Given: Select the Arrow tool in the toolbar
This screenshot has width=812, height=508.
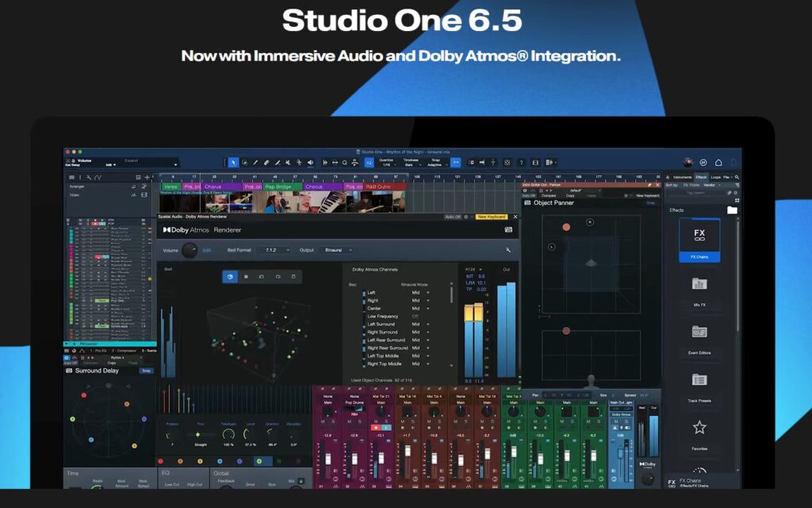Looking at the screenshot, I should [x=233, y=163].
